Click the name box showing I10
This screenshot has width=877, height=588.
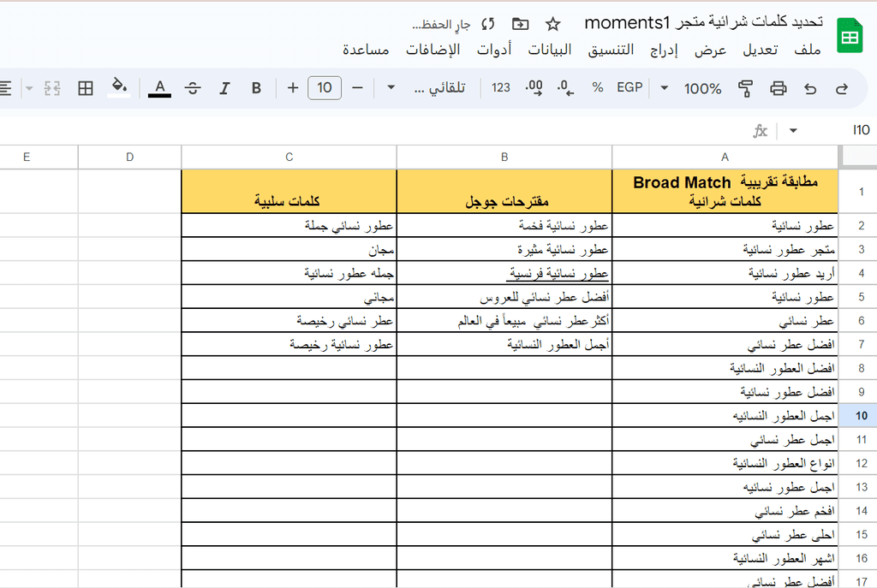click(862, 130)
